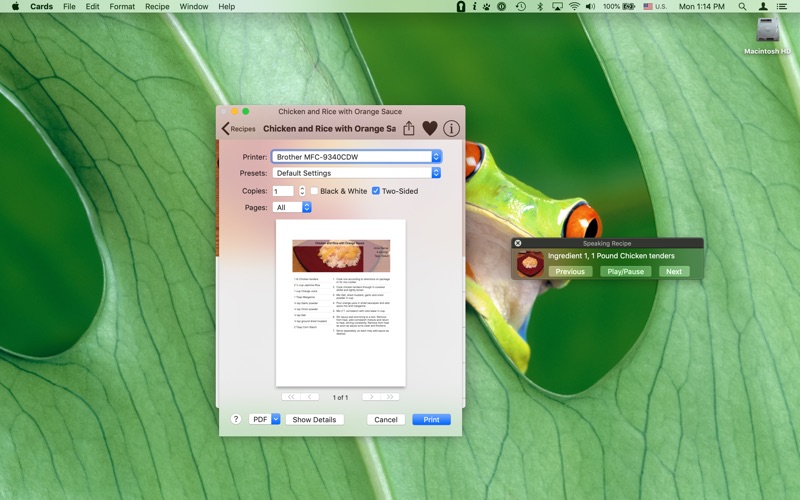Enable the Black & White checkbox
This screenshot has width=800, height=500.
(314, 191)
